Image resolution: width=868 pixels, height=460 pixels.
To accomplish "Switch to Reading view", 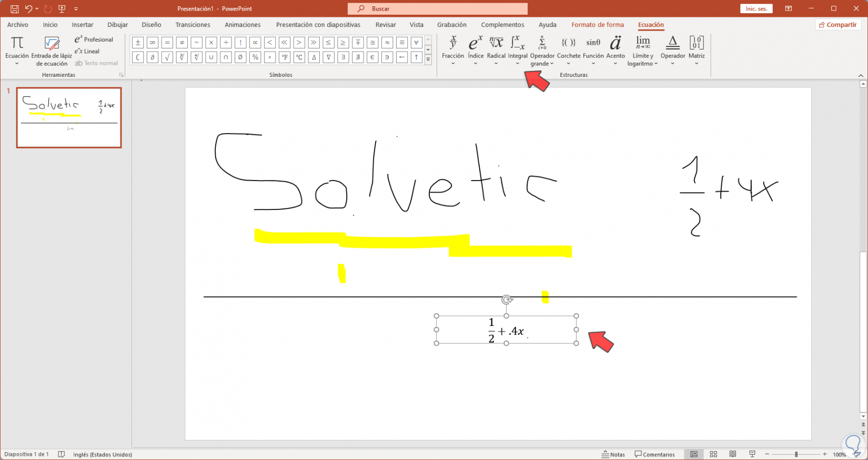I will (733, 454).
